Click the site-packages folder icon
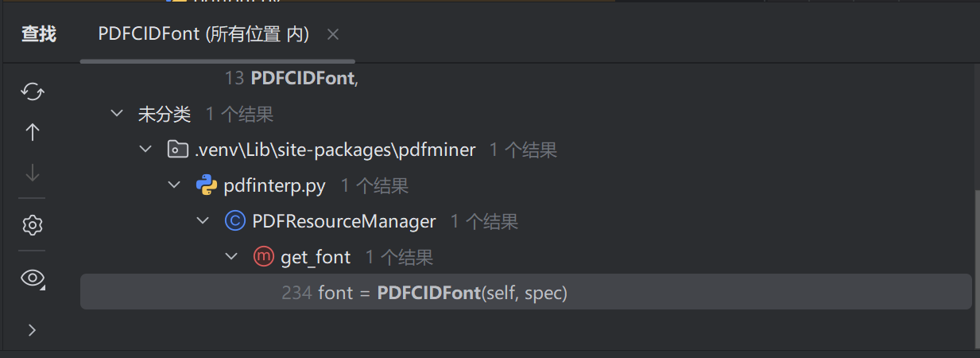The width and height of the screenshot is (980, 358). [178, 150]
